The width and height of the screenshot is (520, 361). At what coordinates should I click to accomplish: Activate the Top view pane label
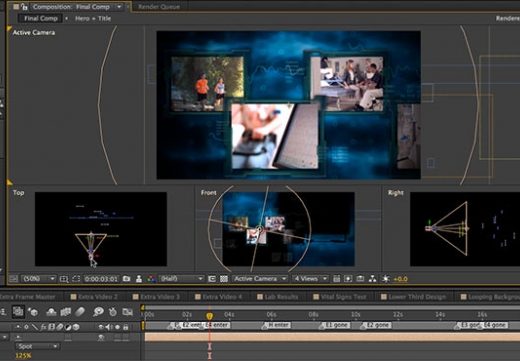[18, 192]
